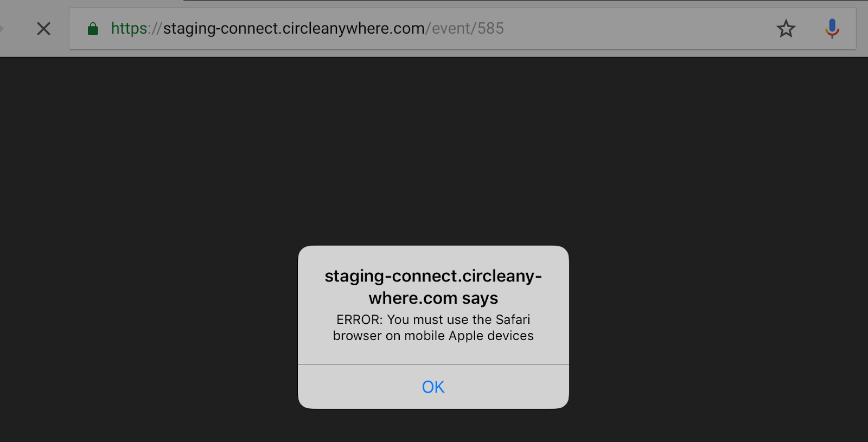Dismiss the error alert with OK
868x442 pixels.
(433, 387)
